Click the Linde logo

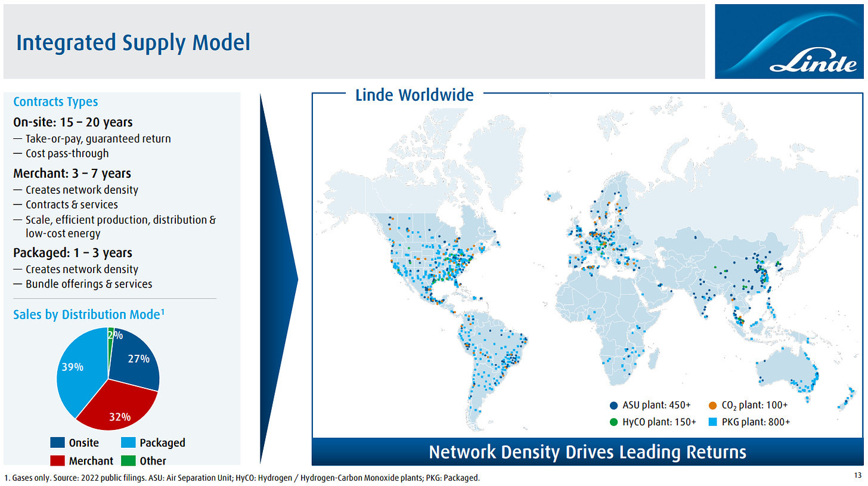[789, 41]
